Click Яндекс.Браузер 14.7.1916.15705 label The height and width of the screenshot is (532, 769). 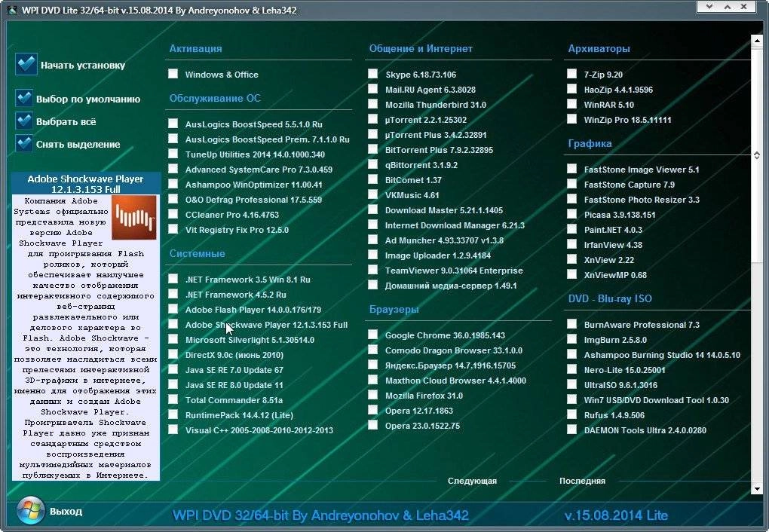[x=450, y=365]
